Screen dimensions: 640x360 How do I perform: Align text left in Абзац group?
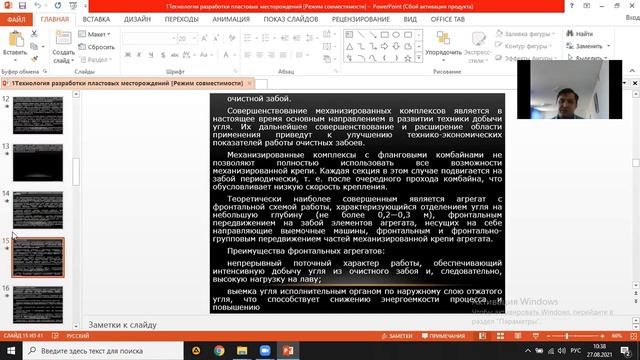pos(247,55)
